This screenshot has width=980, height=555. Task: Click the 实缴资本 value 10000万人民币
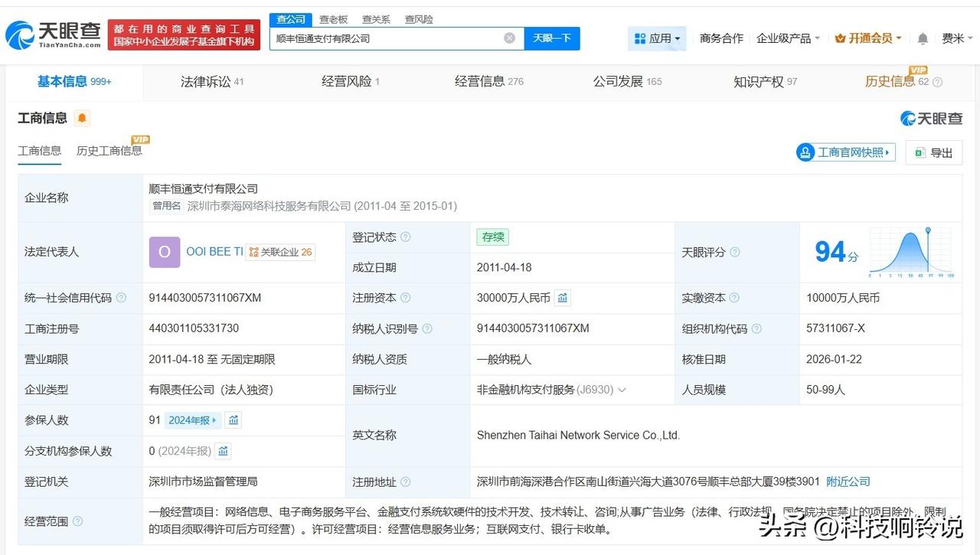click(843, 298)
